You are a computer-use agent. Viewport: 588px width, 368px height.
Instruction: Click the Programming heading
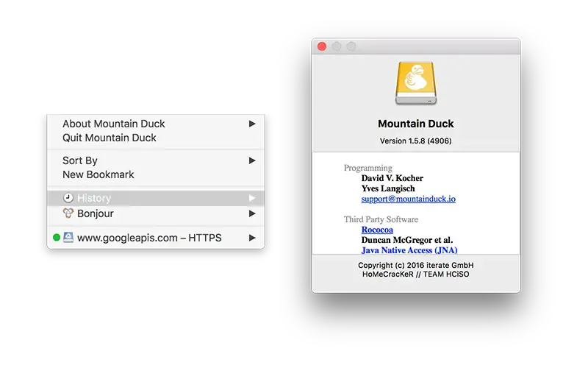coord(368,168)
